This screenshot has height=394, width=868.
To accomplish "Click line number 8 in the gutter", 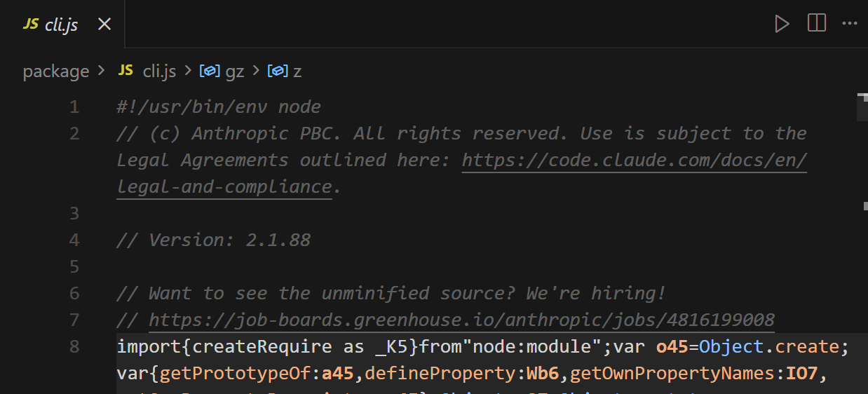I will [x=74, y=347].
